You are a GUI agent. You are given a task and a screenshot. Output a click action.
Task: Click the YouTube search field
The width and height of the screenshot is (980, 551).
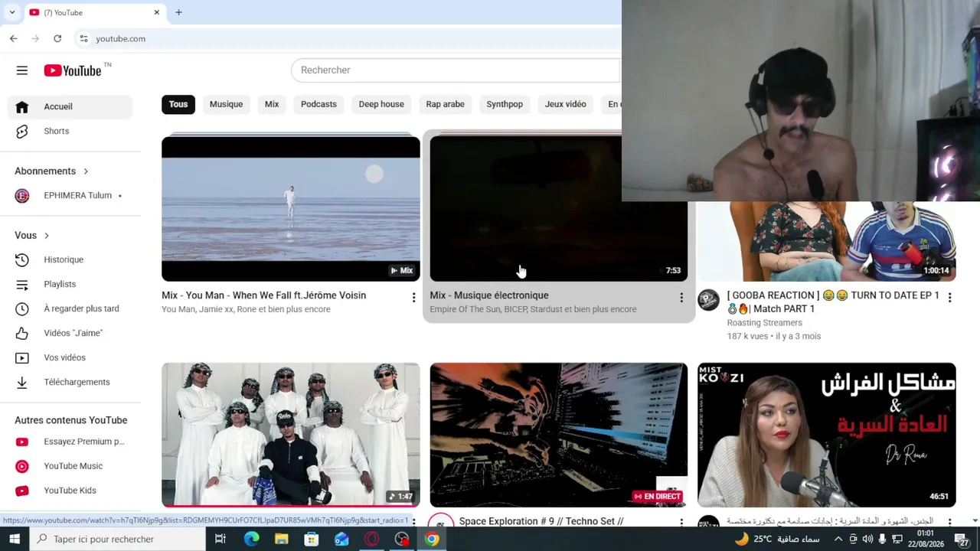pyautogui.click(x=456, y=70)
